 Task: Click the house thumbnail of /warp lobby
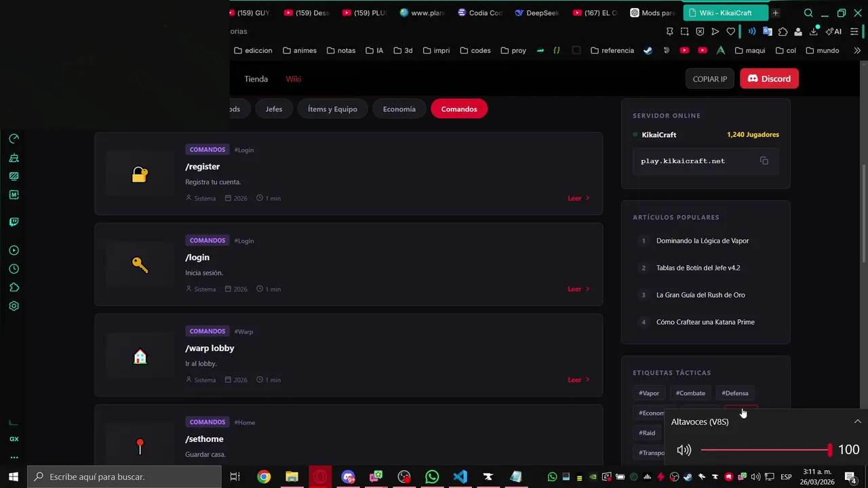point(140,357)
